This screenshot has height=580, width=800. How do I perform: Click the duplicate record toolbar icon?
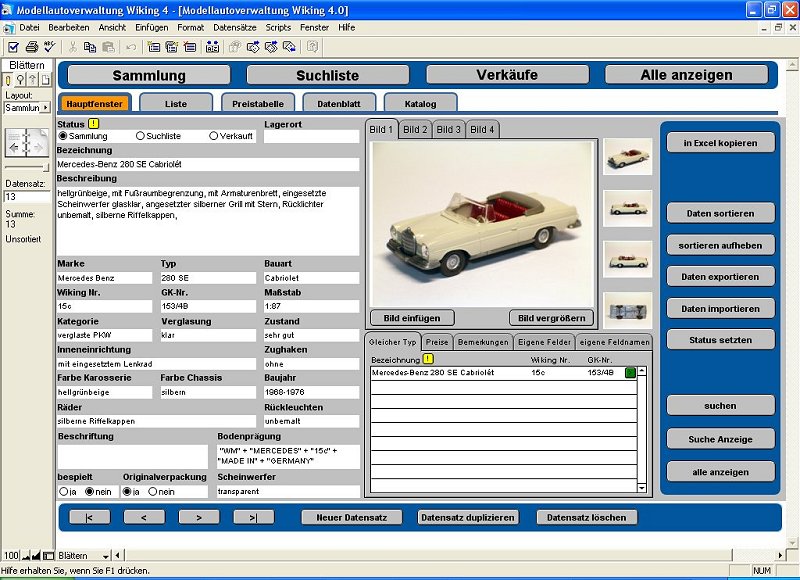click(x=171, y=47)
